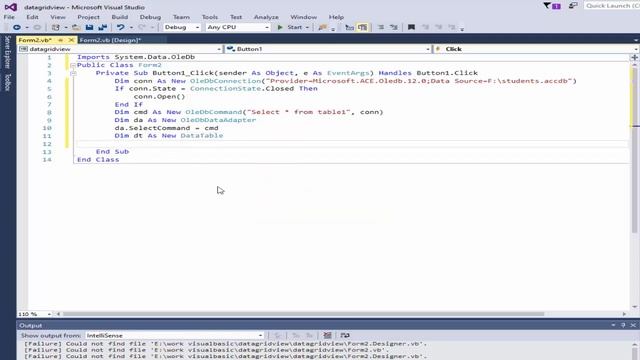The width and height of the screenshot is (640, 360).
Task: Open the Window menu
Action: pyautogui.click(x=303, y=17)
